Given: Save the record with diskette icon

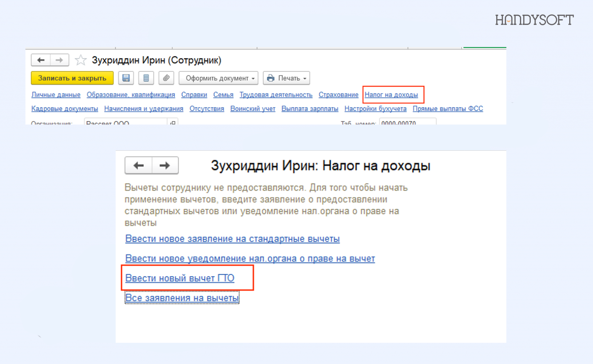Looking at the screenshot, I should pyautogui.click(x=126, y=78).
